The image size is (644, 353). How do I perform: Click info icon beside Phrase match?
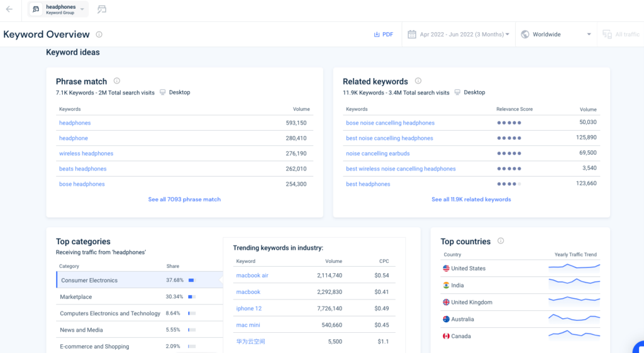click(117, 81)
